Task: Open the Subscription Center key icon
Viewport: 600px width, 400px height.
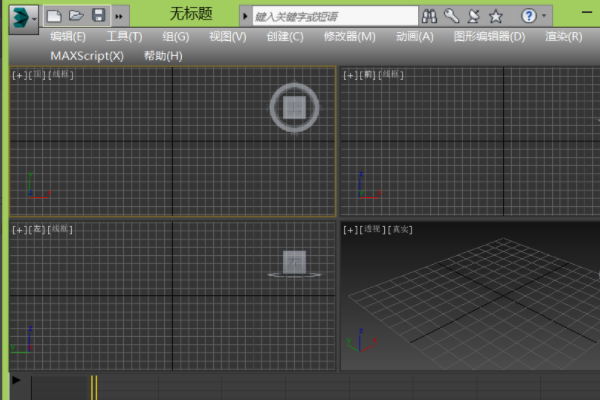Action: [x=452, y=16]
